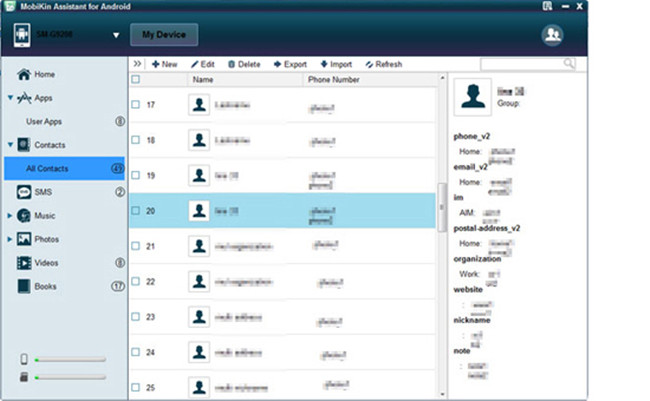Click the Delete toolbar button
The width and height of the screenshot is (650, 401).
tap(244, 64)
